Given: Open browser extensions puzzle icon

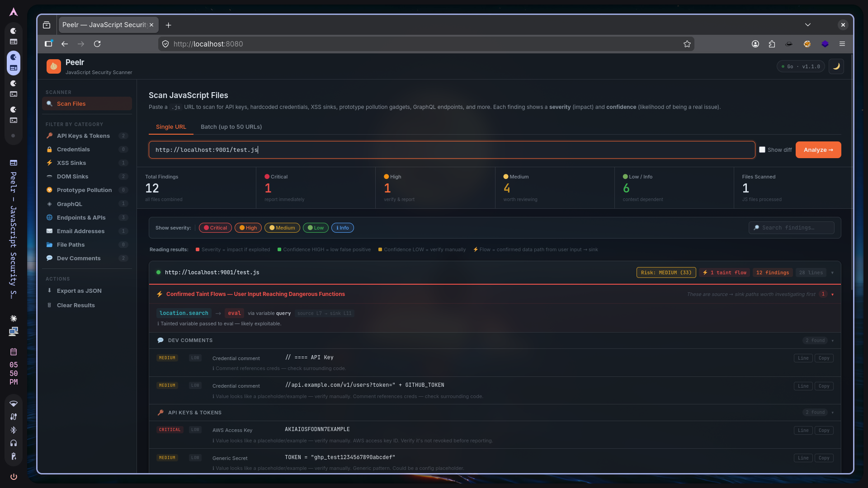Looking at the screenshot, I should (772, 44).
